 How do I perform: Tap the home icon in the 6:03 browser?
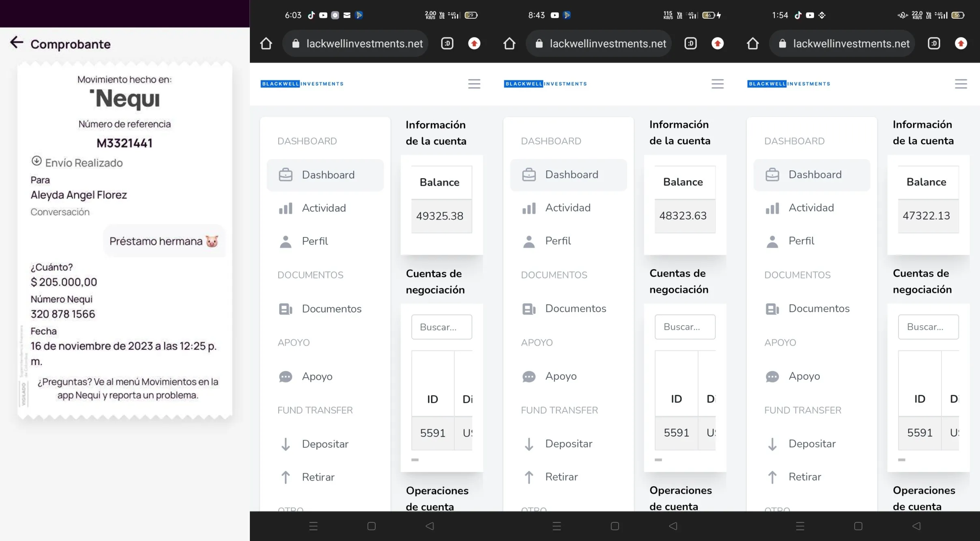[x=266, y=43]
